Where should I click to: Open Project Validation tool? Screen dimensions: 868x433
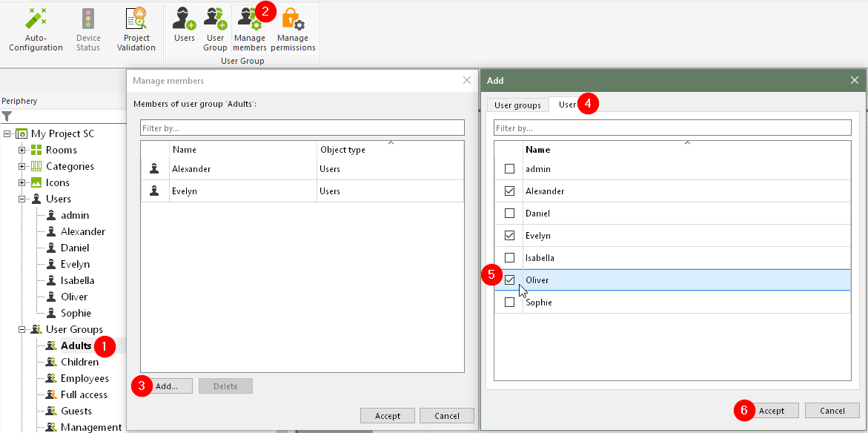pos(136,19)
